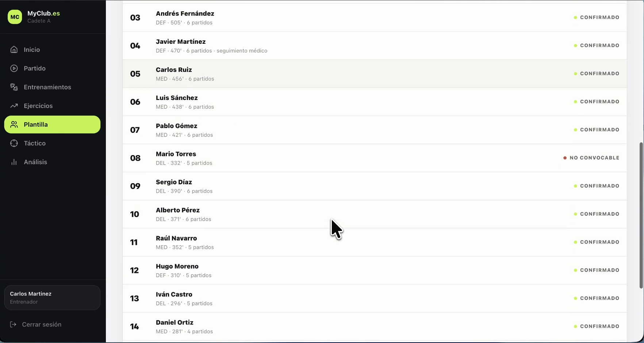Open the Javier Martínez player row
The width and height of the screenshot is (644, 343).
tap(375, 46)
